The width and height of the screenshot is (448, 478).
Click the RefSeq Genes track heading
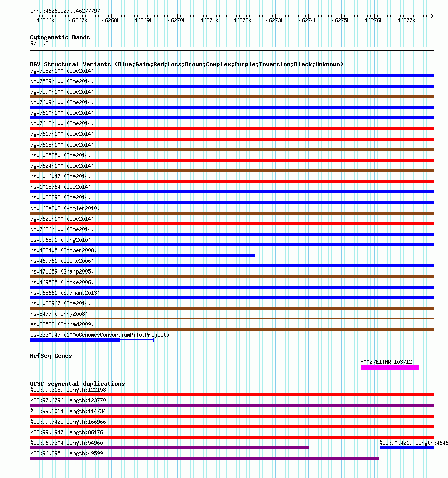[x=51, y=356]
